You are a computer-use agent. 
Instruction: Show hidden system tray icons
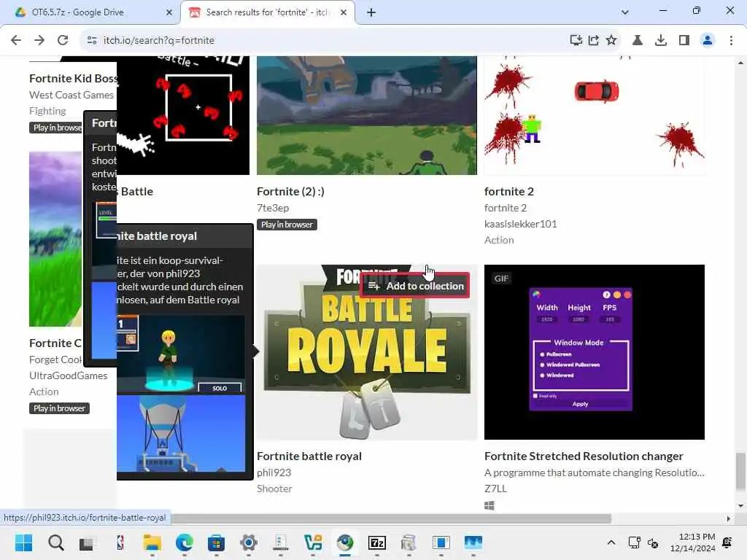pyautogui.click(x=611, y=542)
